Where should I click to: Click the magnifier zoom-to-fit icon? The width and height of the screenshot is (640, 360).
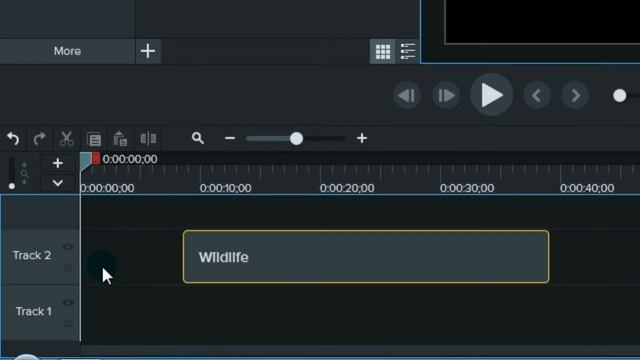click(198, 138)
